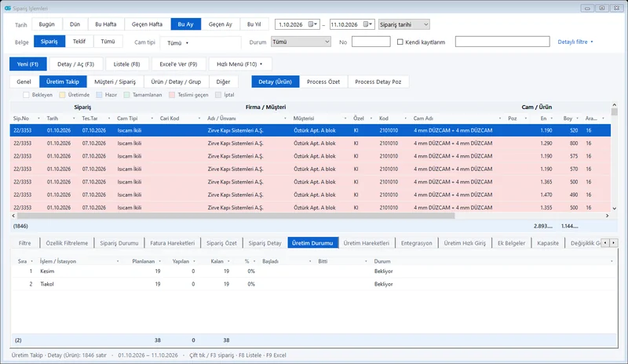Enable the Kendi kayıtlarım checkbox
The height and width of the screenshot is (364, 628).
pos(400,42)
